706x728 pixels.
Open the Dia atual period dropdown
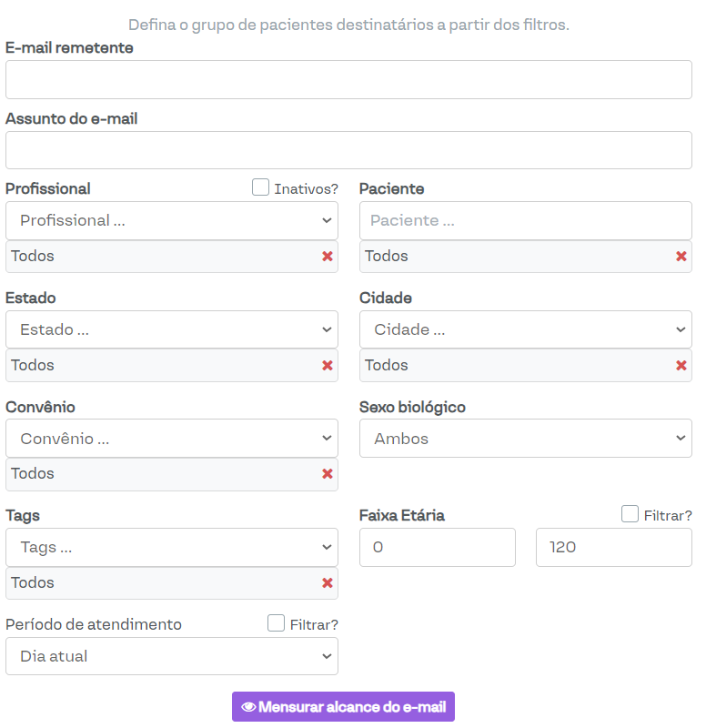[172, 656]
